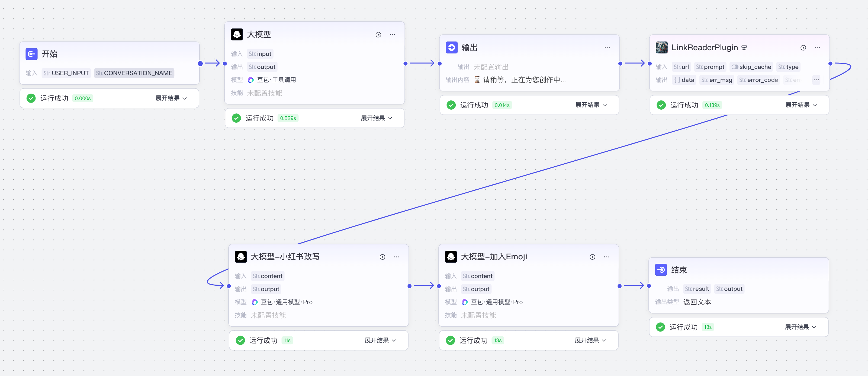
Task: Open the more options menu on LinkReaderPlugin
Action: point(818,47)
